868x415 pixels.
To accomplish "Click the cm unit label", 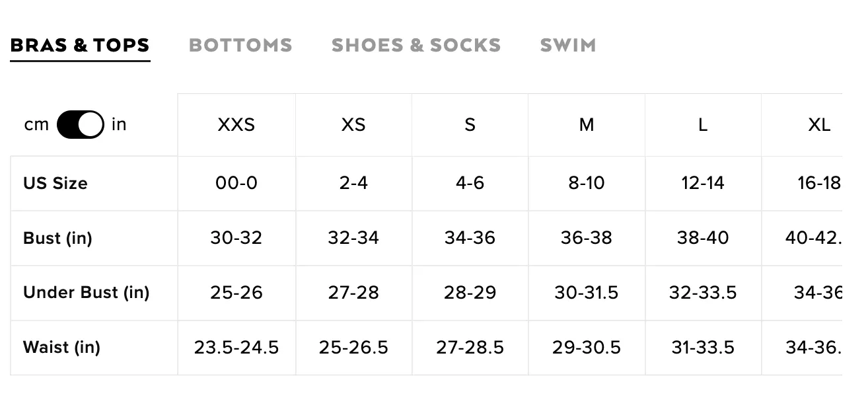I will click(x=36, y=124).
